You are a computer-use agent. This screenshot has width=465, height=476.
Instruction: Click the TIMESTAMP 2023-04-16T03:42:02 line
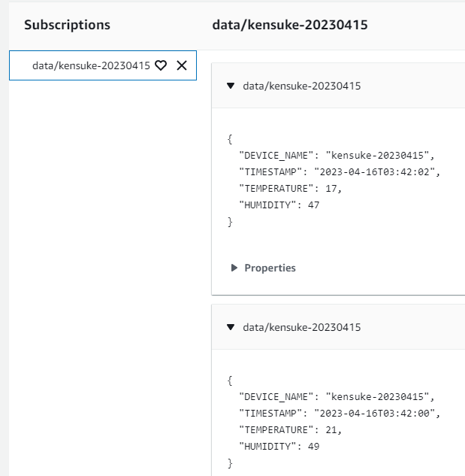tap(340, 171)
